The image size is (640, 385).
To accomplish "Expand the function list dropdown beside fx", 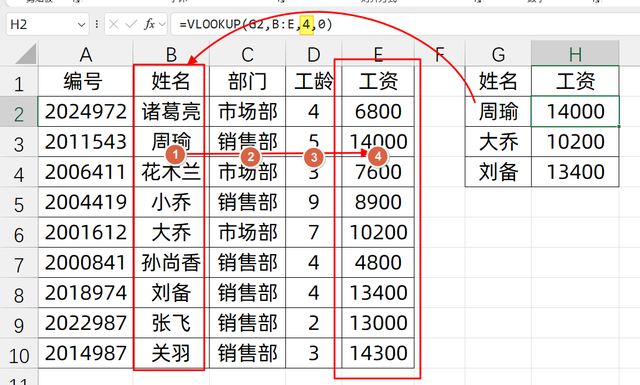I will pos(162,24).
